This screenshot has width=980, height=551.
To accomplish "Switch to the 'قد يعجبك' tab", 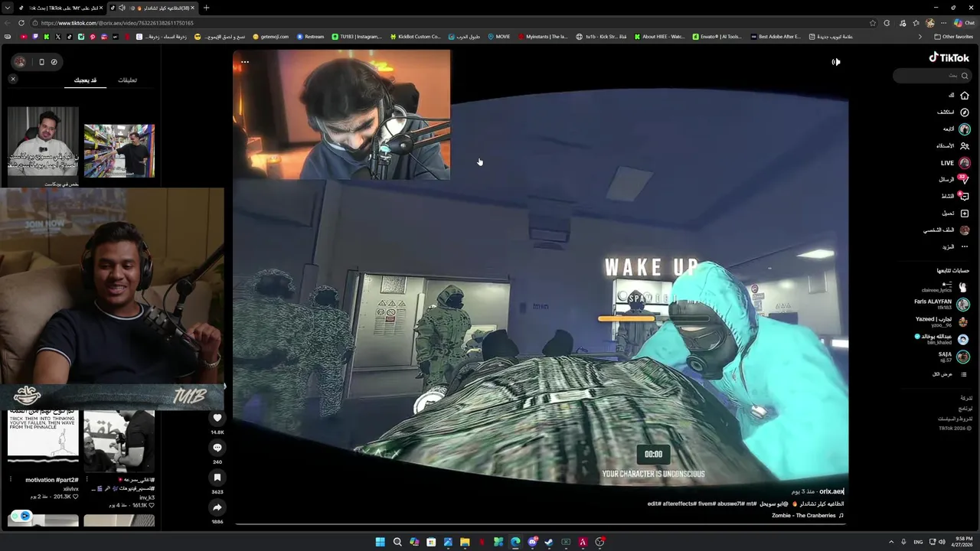I will click(x=85, y=80).
